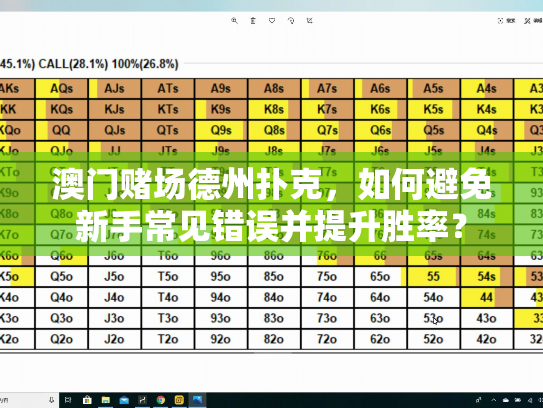Select the A5s cell
The height and width of the screenshot is (408, 543).
point(434,89)
